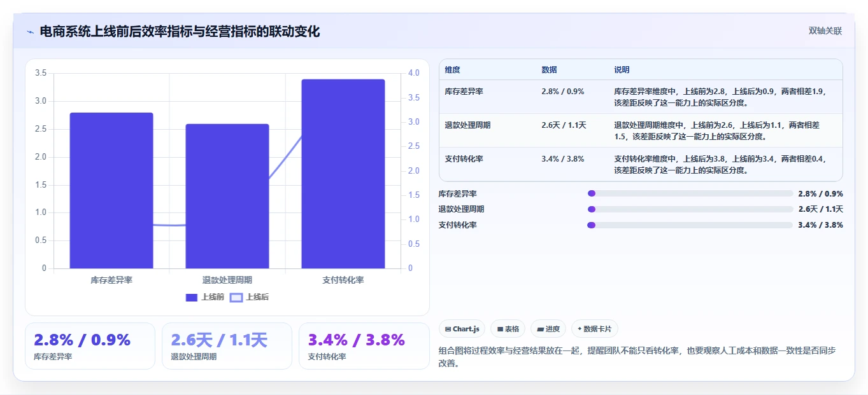Click the 双轴关联 label in the header

(825, 31)
